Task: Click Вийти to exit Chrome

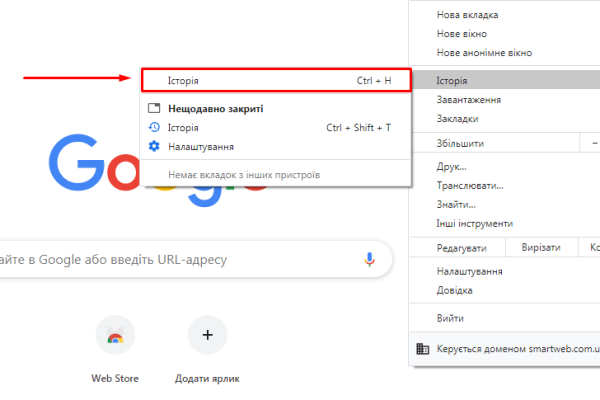Action: pos(450,317)
